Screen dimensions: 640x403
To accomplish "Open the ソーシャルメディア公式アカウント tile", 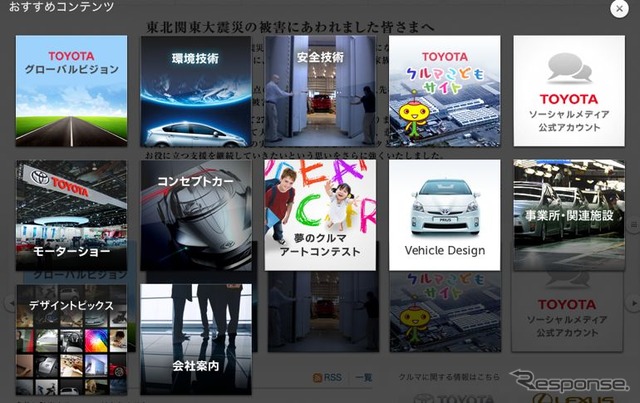I will pyautogui.click(x=569, y=91).
